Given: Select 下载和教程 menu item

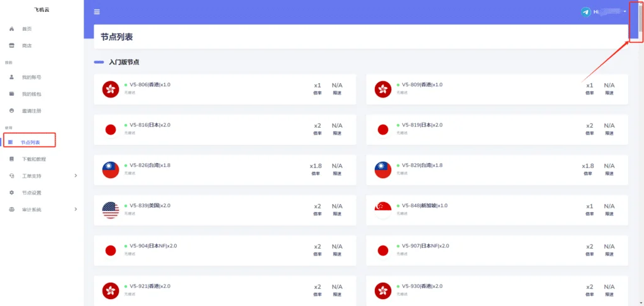Looking at the screenshot, I should (x=34, y=159).
